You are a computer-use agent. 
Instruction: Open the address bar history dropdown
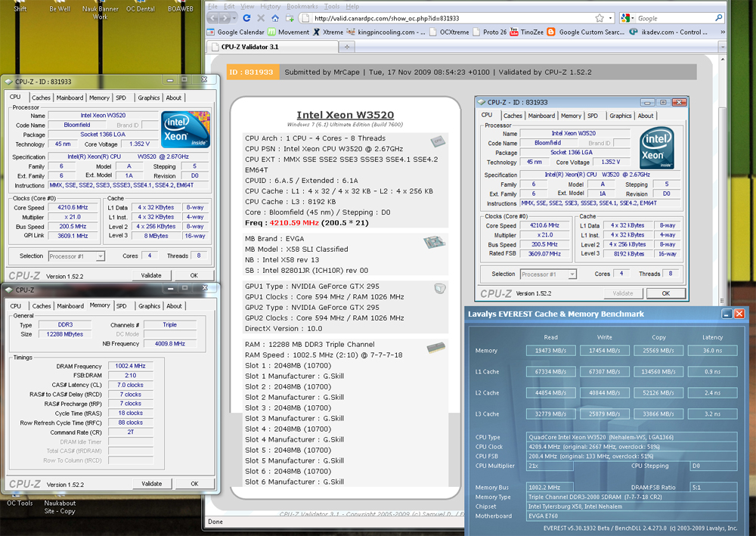coord(610,18)
